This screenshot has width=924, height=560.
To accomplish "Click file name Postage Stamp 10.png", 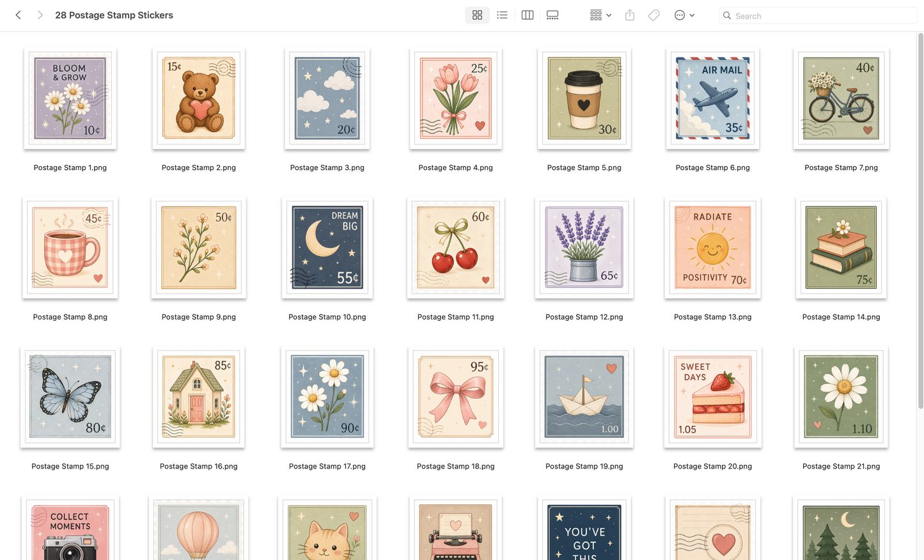I will tap(327, 317).
